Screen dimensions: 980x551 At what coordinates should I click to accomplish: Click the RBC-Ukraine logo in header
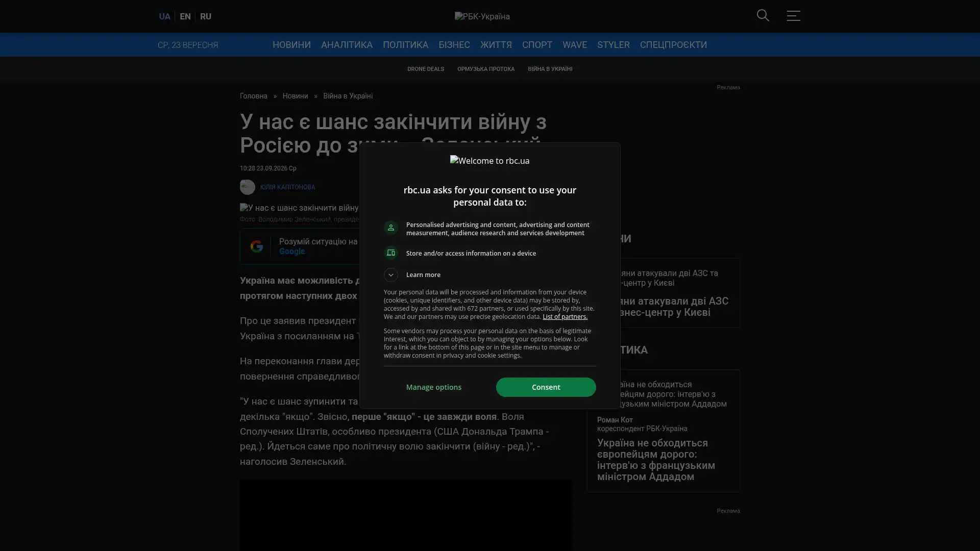[482, 16]
